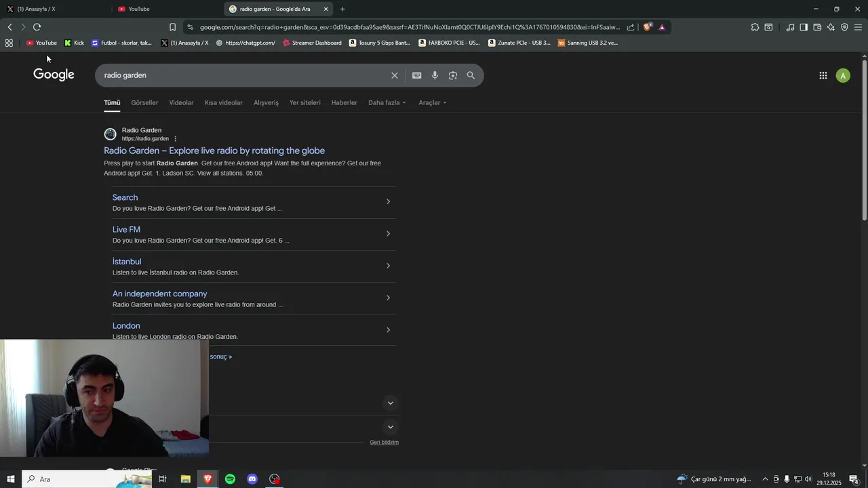Open the Google account avatar A
Viewport: 868px width, 488px height.
843,76
